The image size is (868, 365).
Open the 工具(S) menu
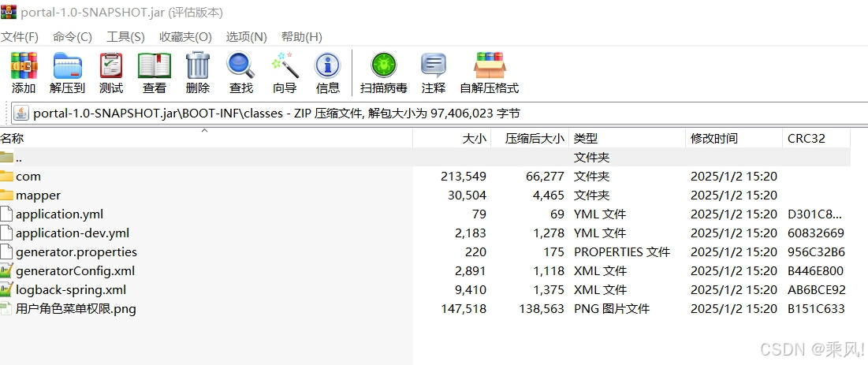pyautogui.click(x=125, y=37)
